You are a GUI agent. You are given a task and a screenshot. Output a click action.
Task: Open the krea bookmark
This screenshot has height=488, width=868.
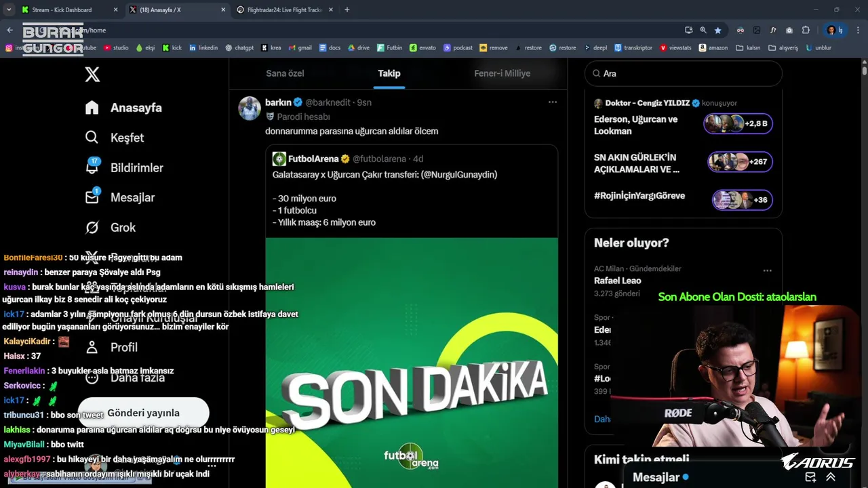point(271,48)
